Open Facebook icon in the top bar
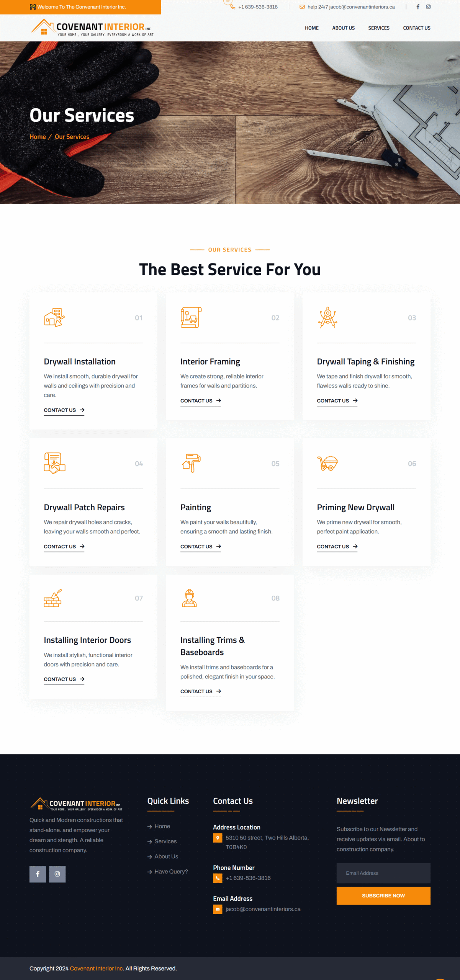 pos(418,7)
